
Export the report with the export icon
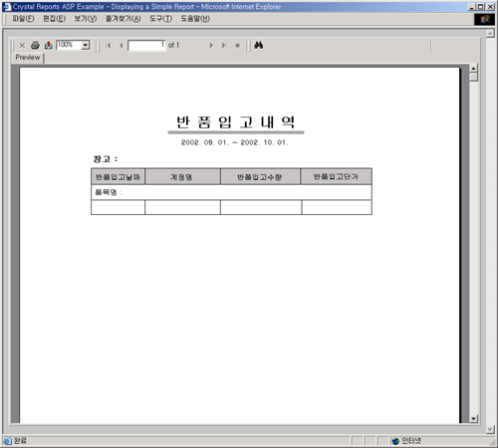coord(49,45)
